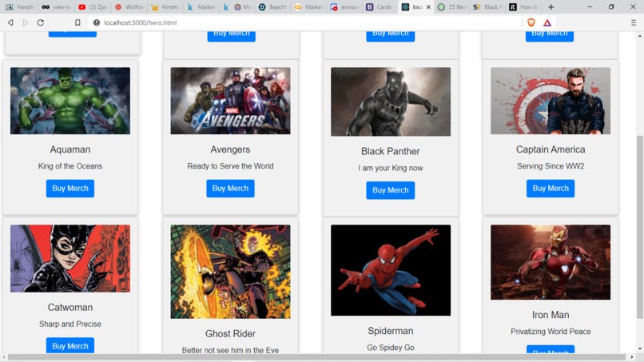This screenshot has height=362, width=644.
Task: Click the Black Panther card title
Action: pos(391,151)
